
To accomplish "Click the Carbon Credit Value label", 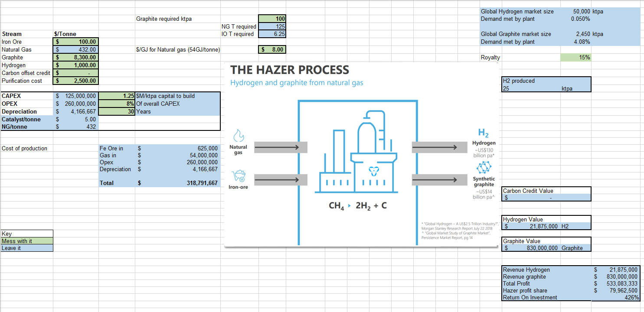I will tap(528, 191).
